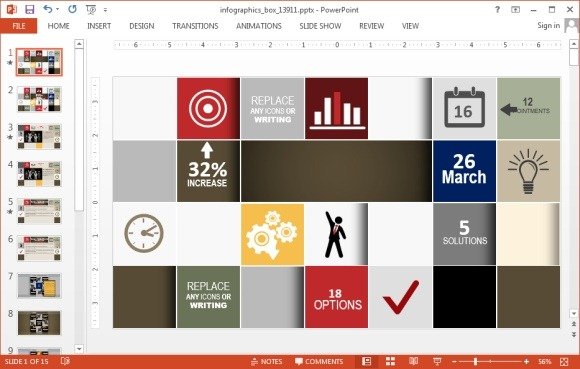This screenshot has height=369, width=580.
Task: Select the gears icon on yellow tile
Action: coord(272,234)
